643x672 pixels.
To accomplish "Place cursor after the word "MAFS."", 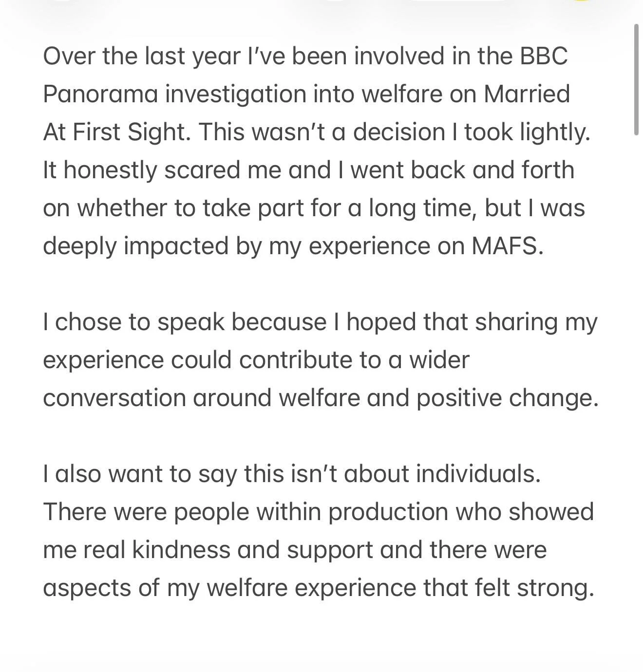I will click(544, 246).
